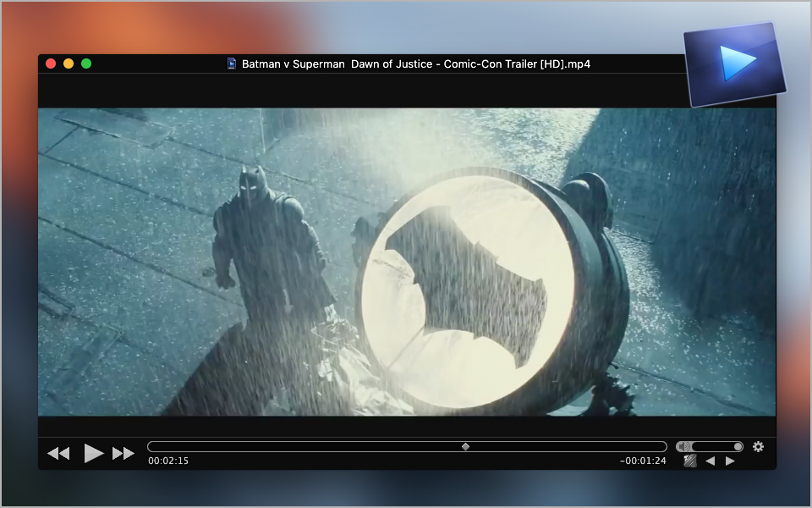Minimize the player with the yellow button
Image resolution: width=812 pixels, height=508 pixels.
click(69, 63)
